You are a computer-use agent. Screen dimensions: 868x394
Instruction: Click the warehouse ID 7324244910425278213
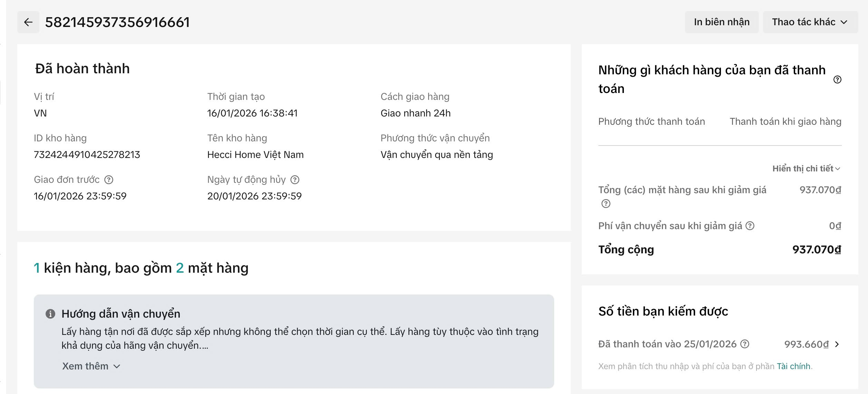[x=87, y=155]
